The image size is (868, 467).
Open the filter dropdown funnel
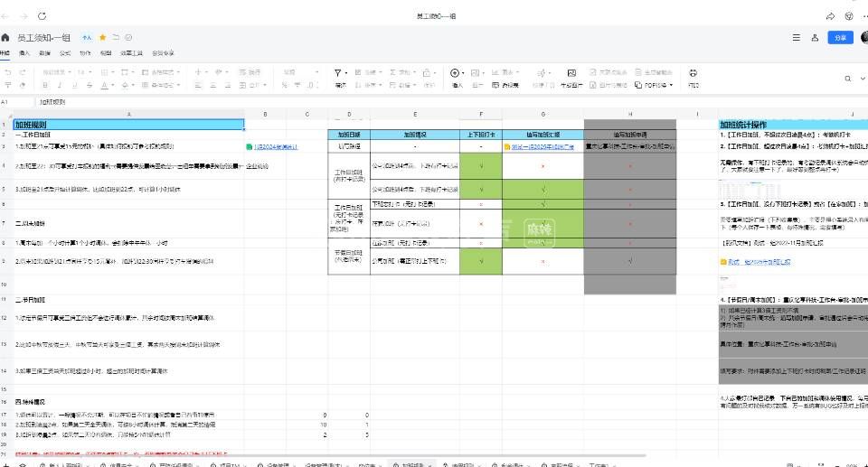click(x=340, y=72)
